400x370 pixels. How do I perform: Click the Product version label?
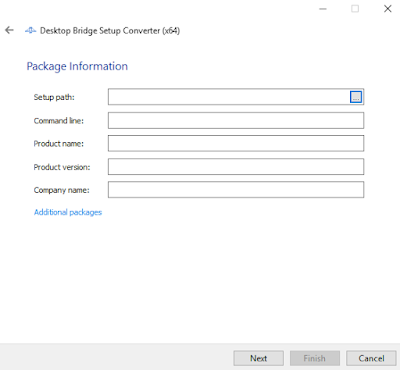(x=62, y=167)
